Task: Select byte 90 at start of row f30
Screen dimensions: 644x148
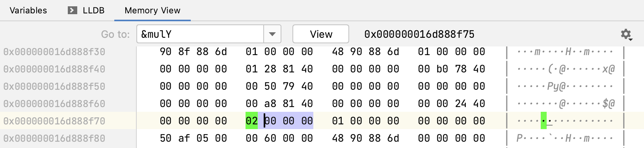Action: [166, 52]
